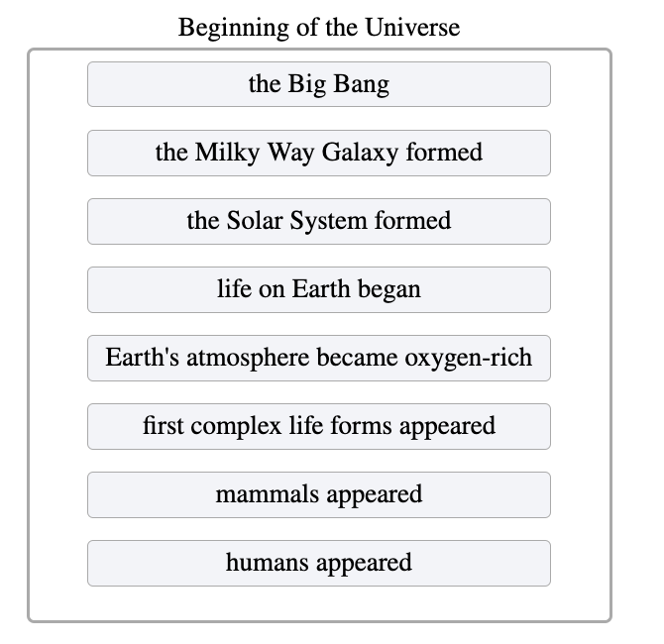The width and height of the screenshot is (664, 644).
Task: Select the life on Earth event box
Action: click(319, 289)
